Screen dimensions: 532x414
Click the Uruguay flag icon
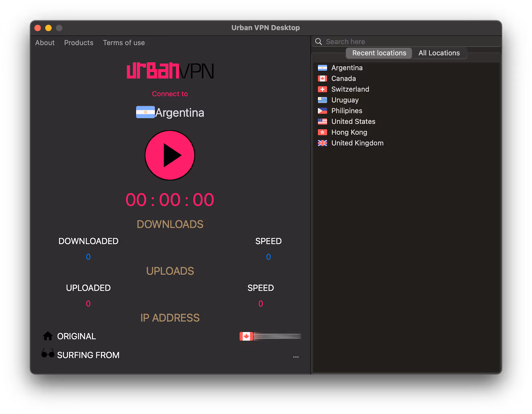coord(323,100)
